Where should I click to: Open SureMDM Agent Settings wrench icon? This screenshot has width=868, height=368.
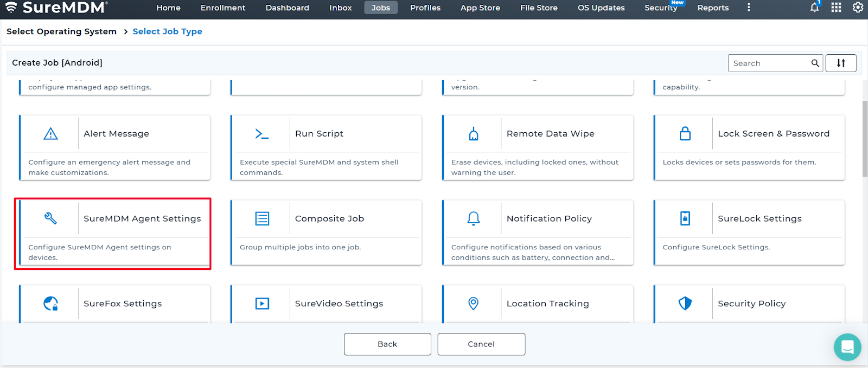click(x=50, y=218)
